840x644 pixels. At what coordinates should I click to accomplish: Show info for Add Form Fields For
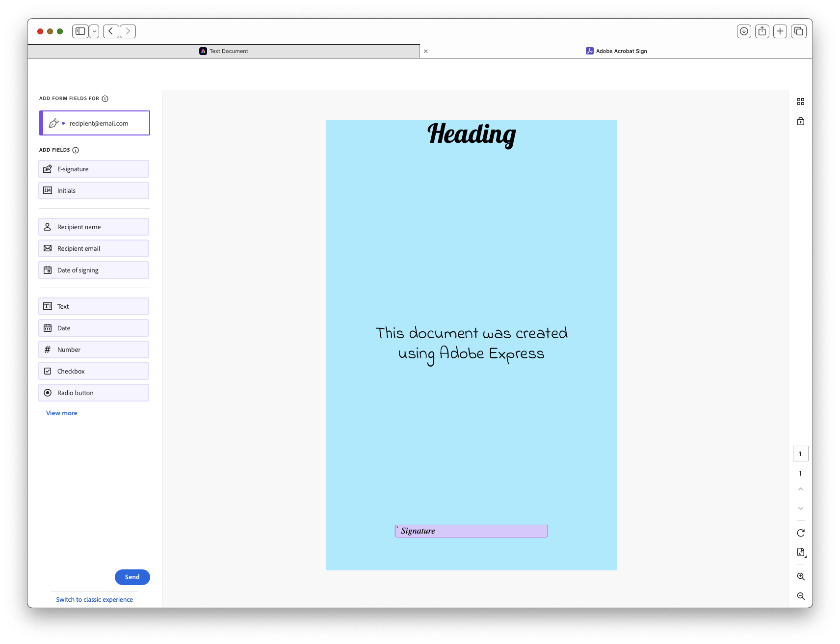point(105,99)
